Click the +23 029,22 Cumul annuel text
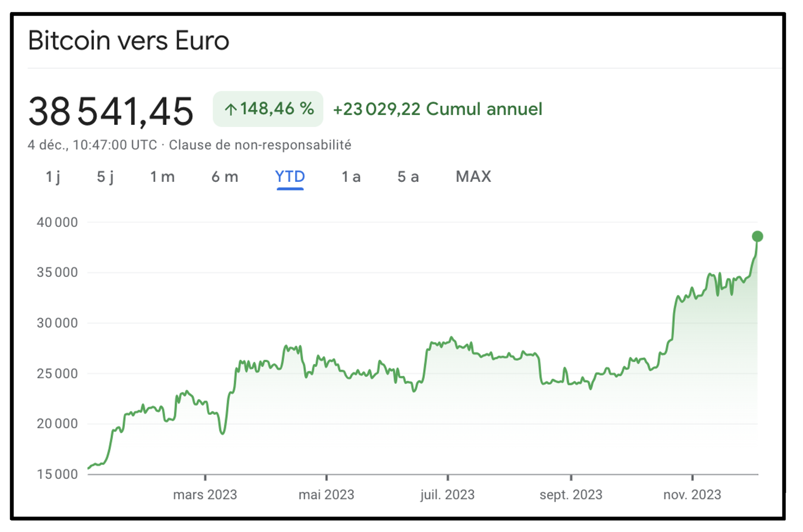Viewport: 803px width, 532px height. point(437,109)
